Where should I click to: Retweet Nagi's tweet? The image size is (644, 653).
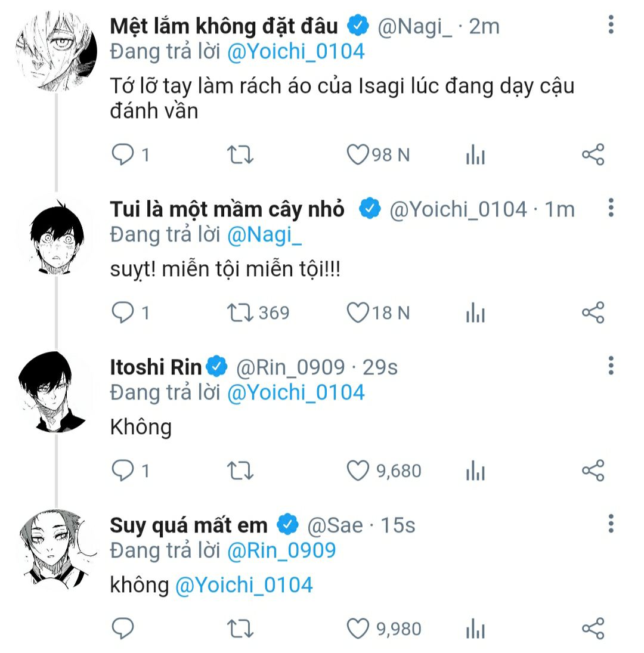(241, 155)
